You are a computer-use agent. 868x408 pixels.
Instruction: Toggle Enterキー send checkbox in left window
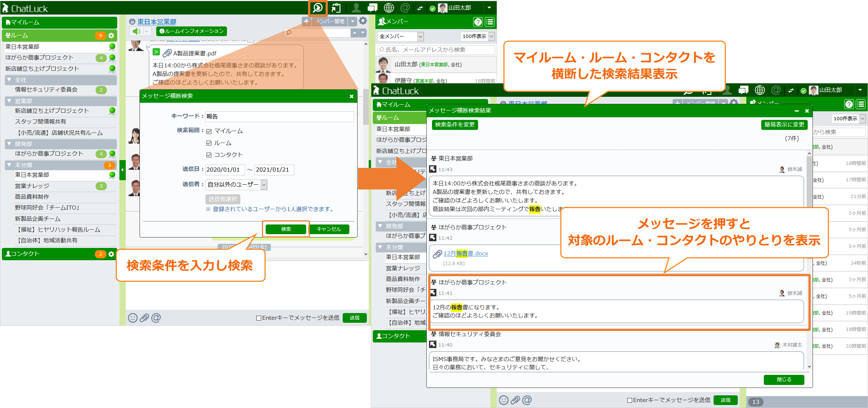point(259,318)
